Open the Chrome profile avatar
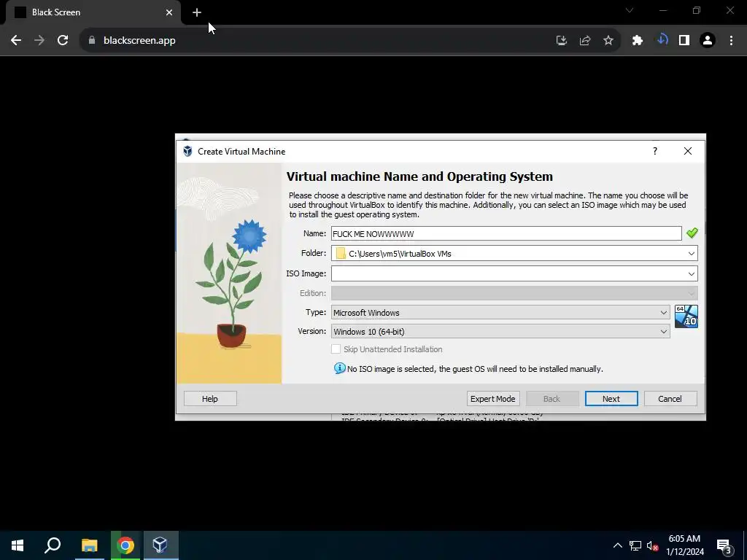The height and width of the screenshot is (560, 747). pyautogui.click(x=708, y=41)
